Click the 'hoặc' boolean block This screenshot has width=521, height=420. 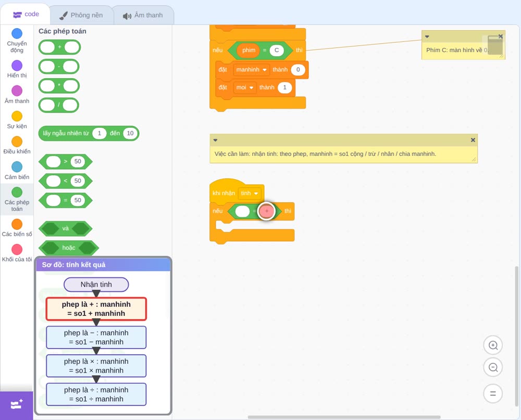69,248
